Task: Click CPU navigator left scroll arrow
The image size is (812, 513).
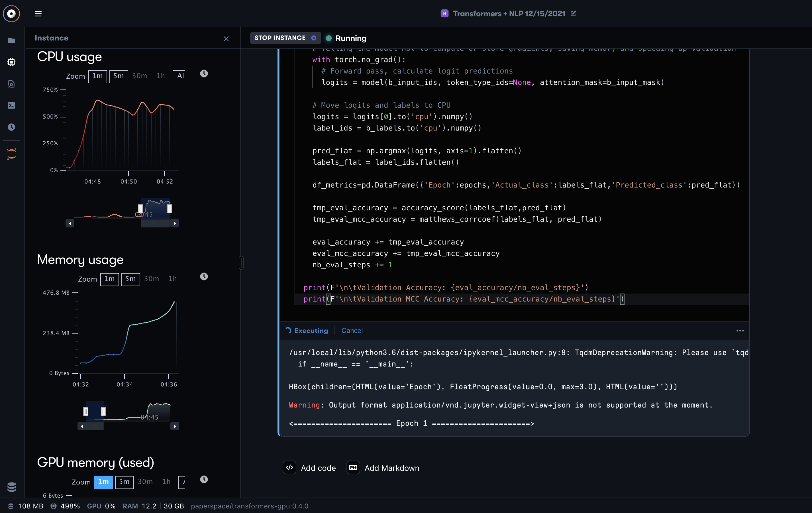Action: coord(70,223)
